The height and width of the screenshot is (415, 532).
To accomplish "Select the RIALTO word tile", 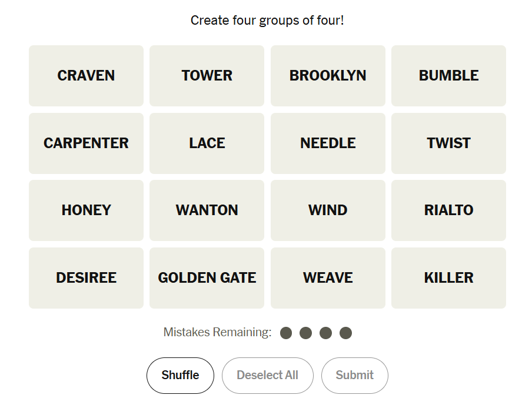I will pos(448,210).
